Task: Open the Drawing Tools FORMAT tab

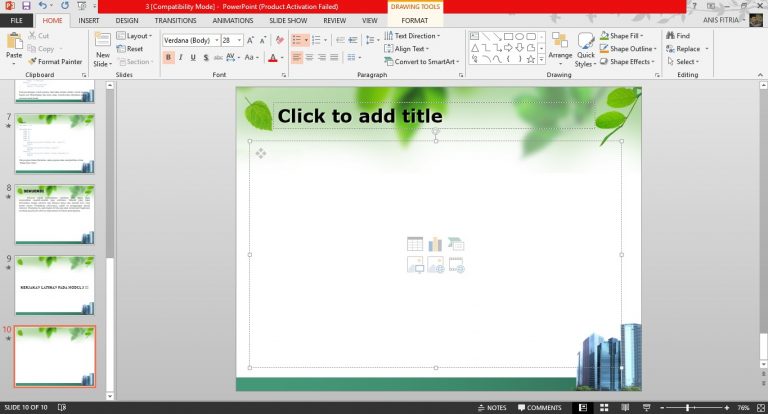Action: click(415, 21)
